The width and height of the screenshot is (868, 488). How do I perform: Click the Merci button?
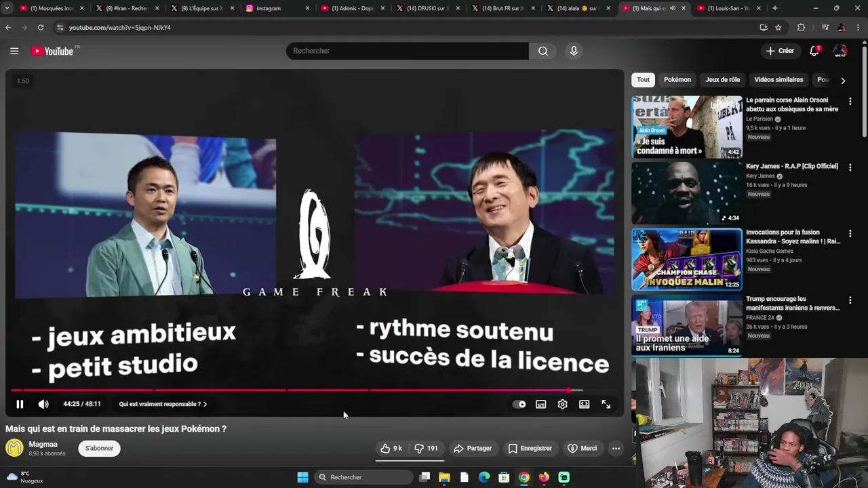(x=583, y=448)
